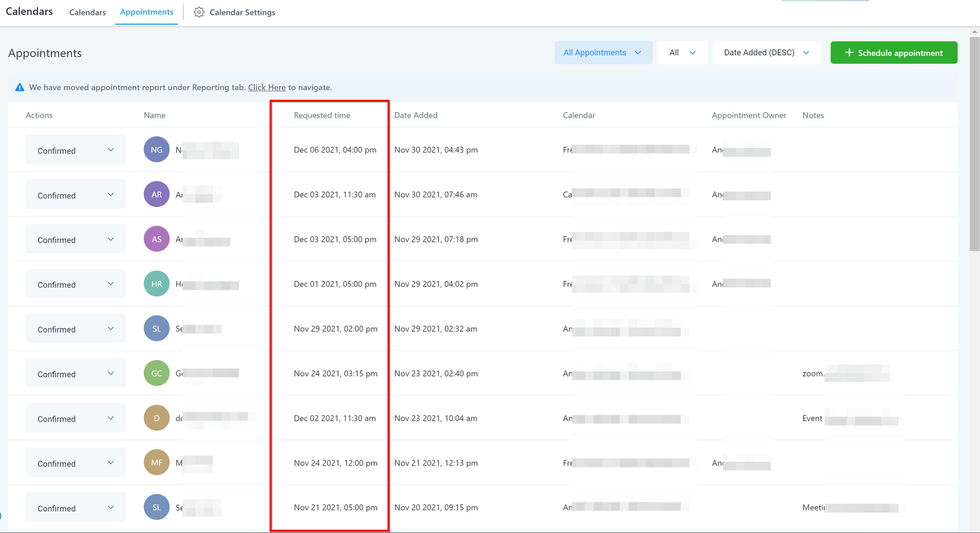
Task: Open the All filter dropdown
Action: click(x=682, y=53)
